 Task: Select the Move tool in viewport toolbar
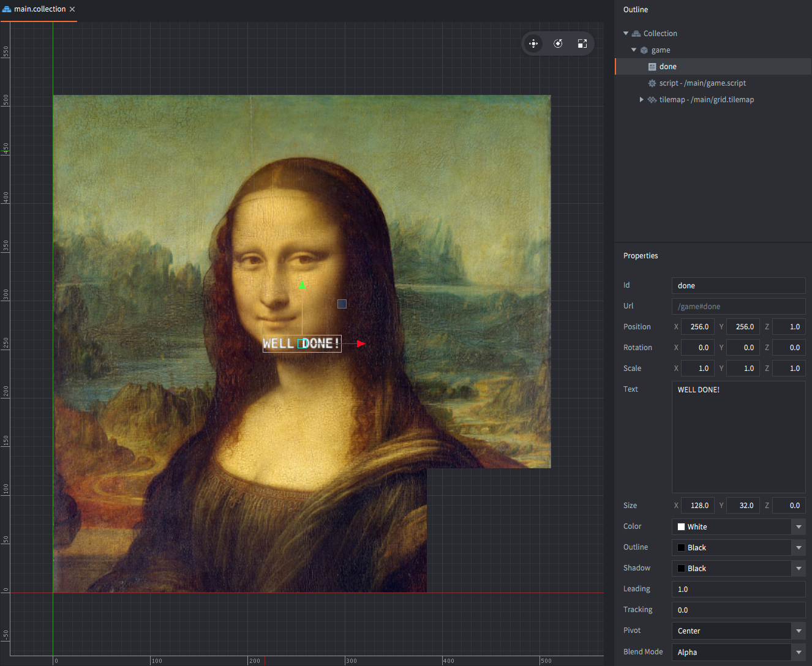(x=533, y=43)
